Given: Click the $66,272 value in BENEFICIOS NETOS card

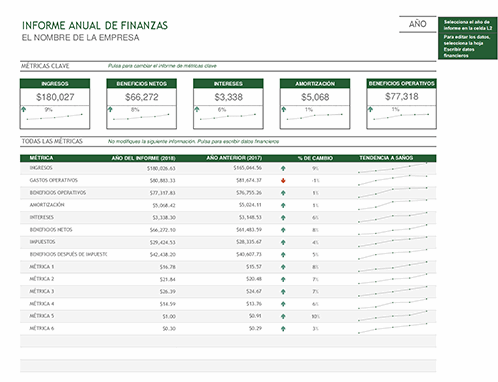Looking at the screenshot, I should coord(142,97).
